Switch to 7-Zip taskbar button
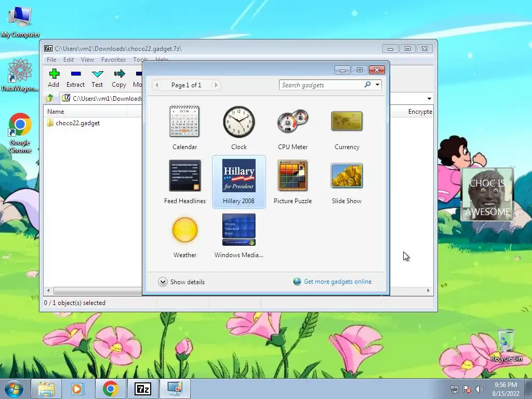This screenshot has height=399, width=532. coord(142,389)
